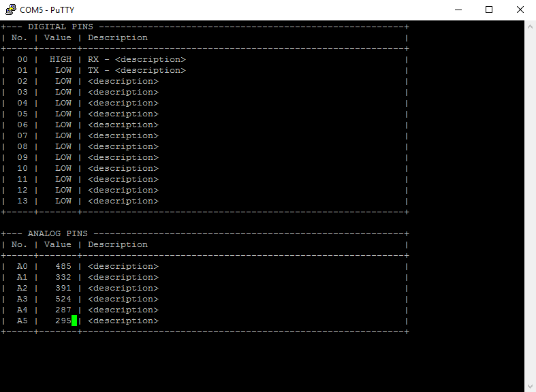The width and height of the screenshot is (536, 392).
Task: Click the A0 pin label
Action: pos(22,266)
